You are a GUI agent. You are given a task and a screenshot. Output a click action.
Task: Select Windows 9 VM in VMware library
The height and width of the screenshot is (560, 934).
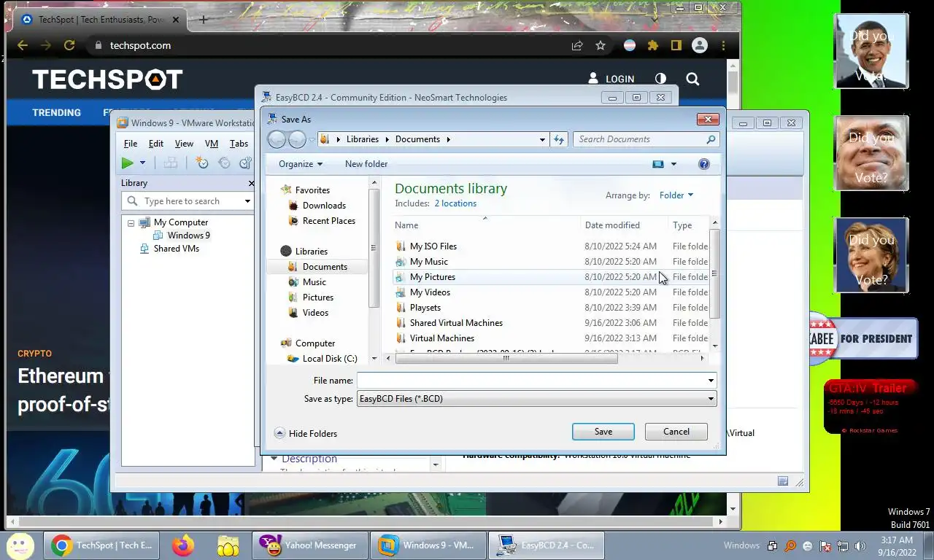[x=188, y=236]
